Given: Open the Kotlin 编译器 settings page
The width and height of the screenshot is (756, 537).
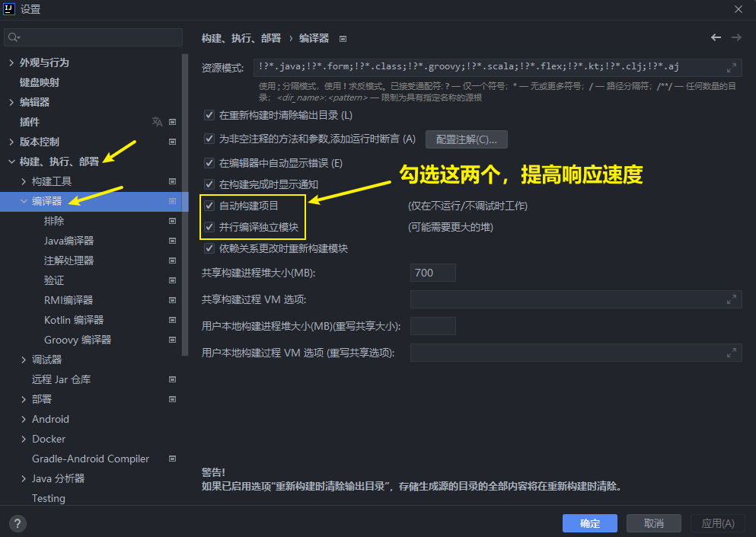Looking at the screenshot, I should click(74, 320).
